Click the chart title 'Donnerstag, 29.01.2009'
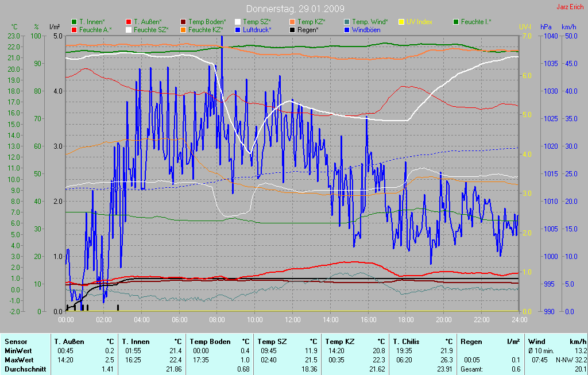 point(295,9)
